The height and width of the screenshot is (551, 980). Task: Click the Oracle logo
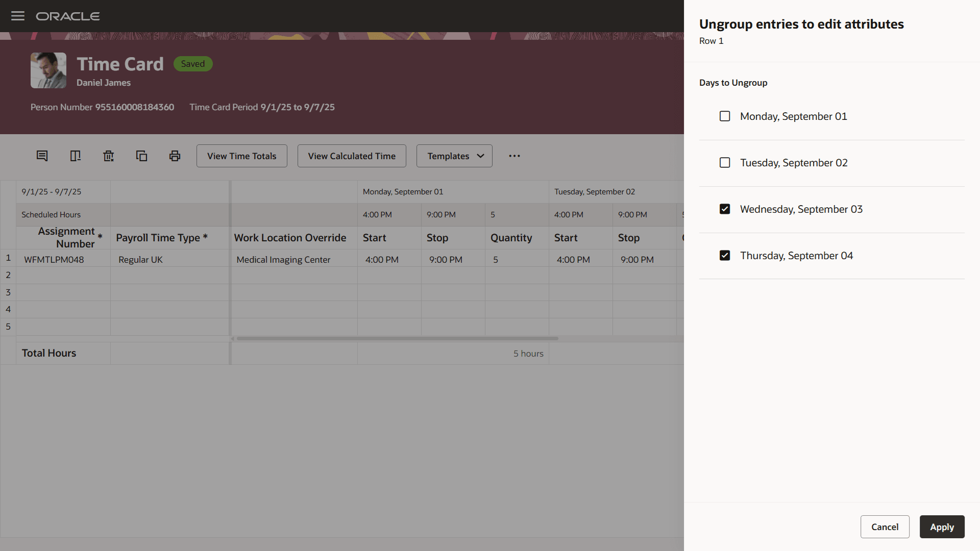click(x=68, y=16)
